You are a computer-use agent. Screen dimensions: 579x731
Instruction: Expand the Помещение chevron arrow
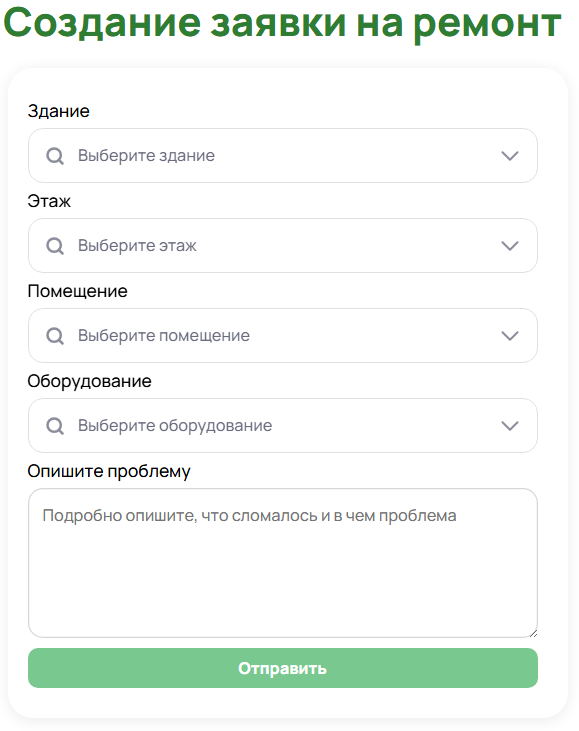510,336
